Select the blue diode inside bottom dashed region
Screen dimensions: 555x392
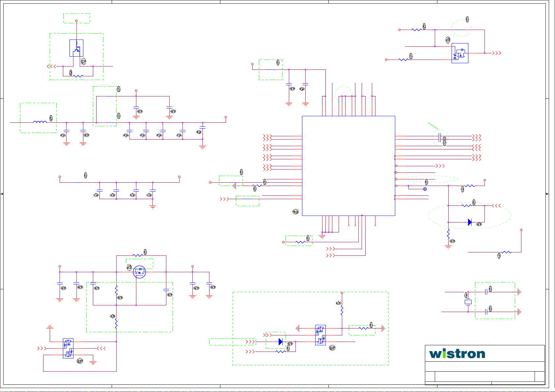281,342
